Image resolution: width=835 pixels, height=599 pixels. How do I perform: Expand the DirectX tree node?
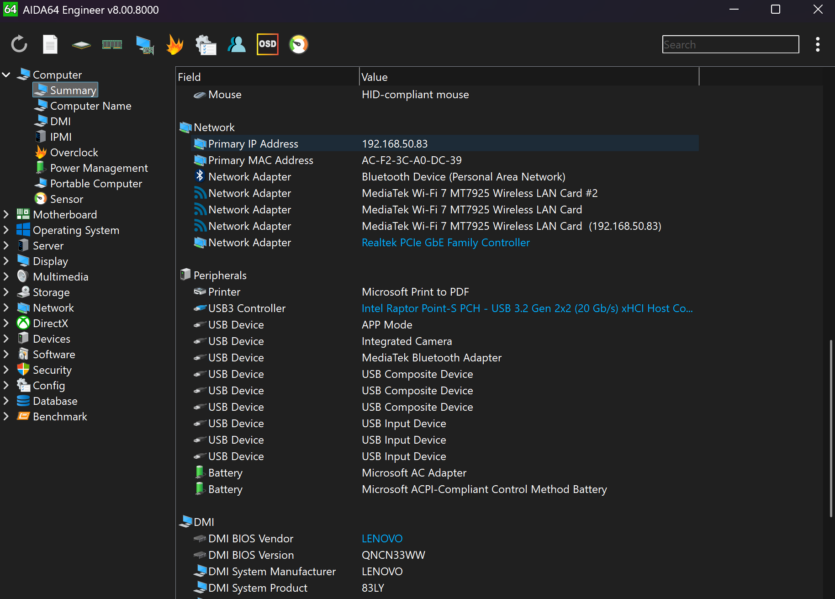tap(6, 323)
